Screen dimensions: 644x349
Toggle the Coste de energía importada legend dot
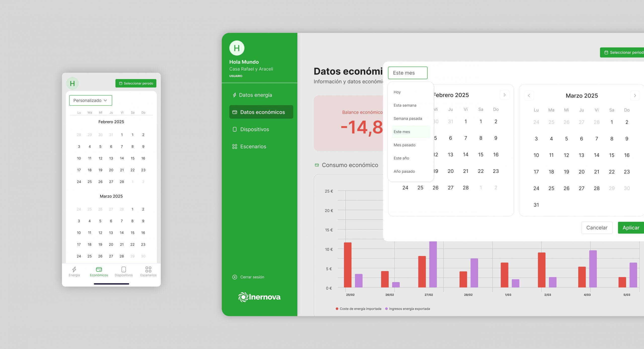[x=337, y=309]
